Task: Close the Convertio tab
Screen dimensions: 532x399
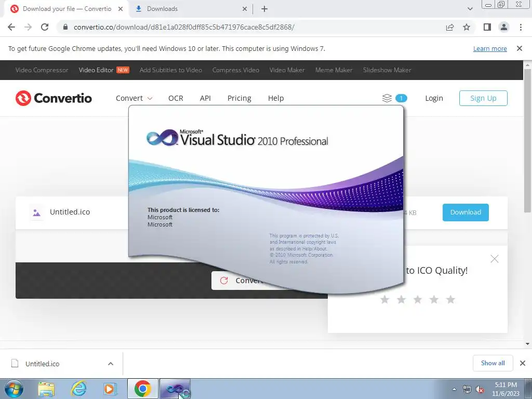Action: point(120,9)
